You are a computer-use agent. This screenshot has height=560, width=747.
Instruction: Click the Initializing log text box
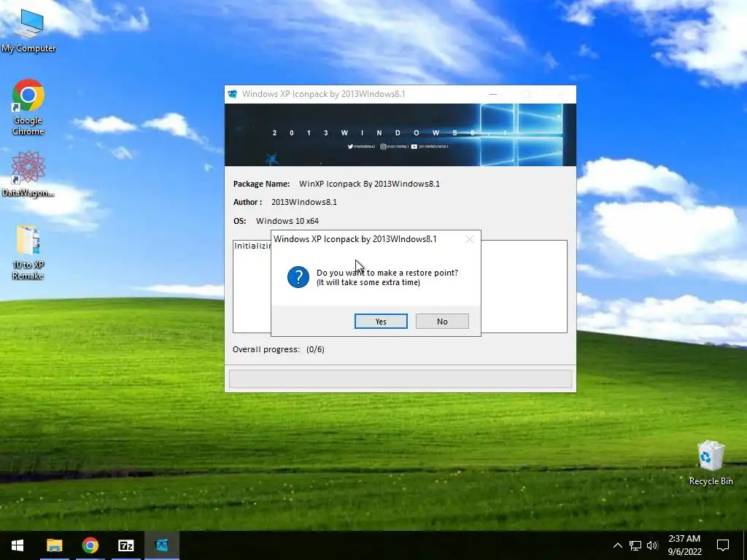pos(400,287)
